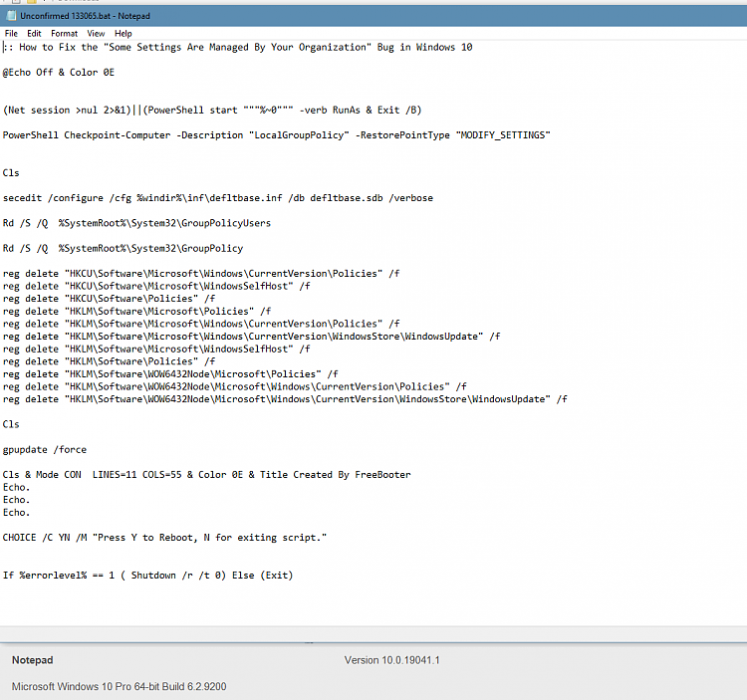Click the 'Cls & Mode CON LINES=11' line
The height and width of the screenshot is (700, 747).
(x=207, y=475)
